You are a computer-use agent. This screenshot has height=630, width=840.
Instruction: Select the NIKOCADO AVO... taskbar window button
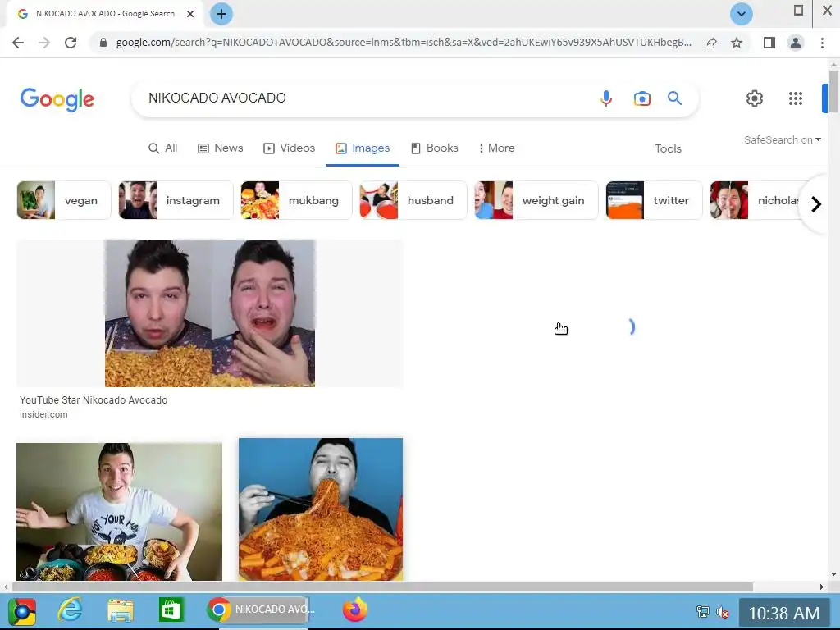[258, 609]
